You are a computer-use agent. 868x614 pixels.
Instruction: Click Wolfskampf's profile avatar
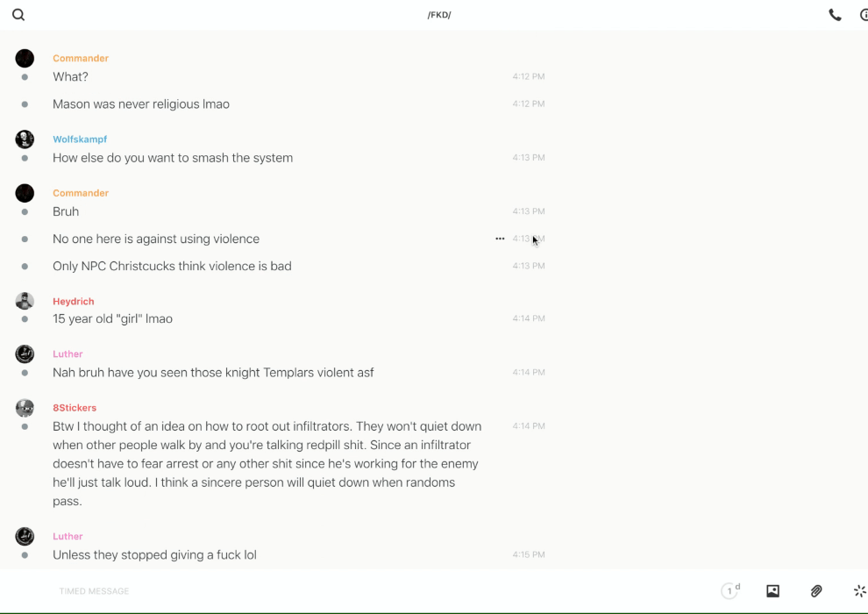pyautogui.click(x=25, y=139)
